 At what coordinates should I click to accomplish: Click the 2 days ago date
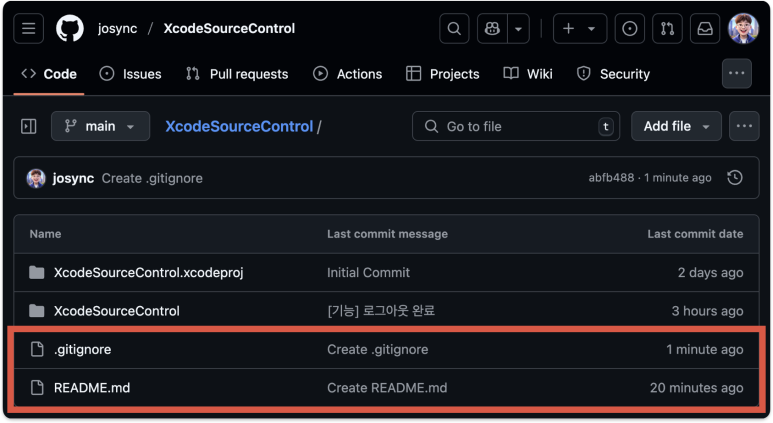(x=710, y=273)
